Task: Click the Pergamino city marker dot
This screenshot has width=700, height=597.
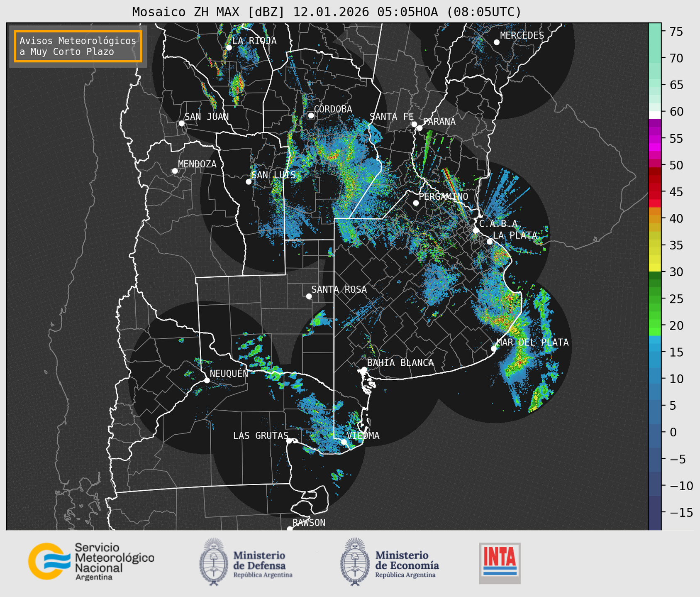Action: coord(416,203)
